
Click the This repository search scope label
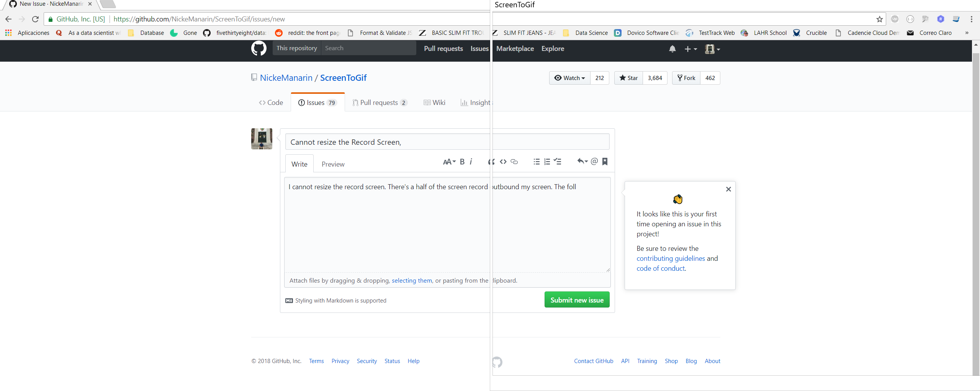(x=297, y=48)
